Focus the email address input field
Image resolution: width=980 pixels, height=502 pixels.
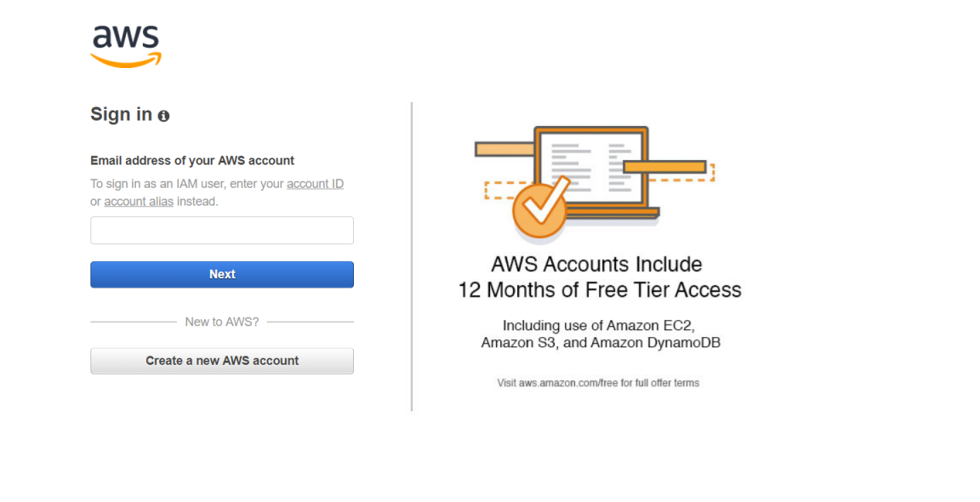(x=222, y=230)
